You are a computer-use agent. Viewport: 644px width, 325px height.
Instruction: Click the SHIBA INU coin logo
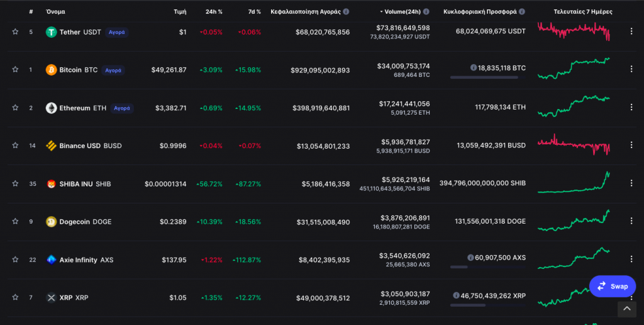point(51,184)
